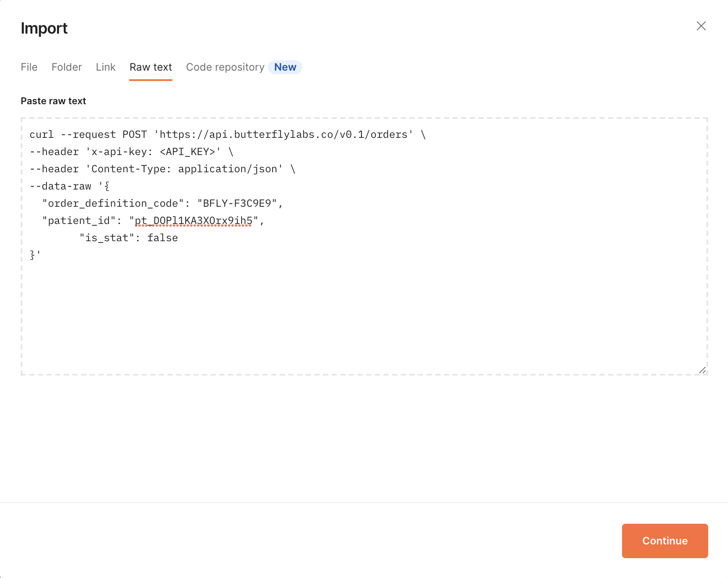Click the textarea resize handle icon

coord(702,370)
